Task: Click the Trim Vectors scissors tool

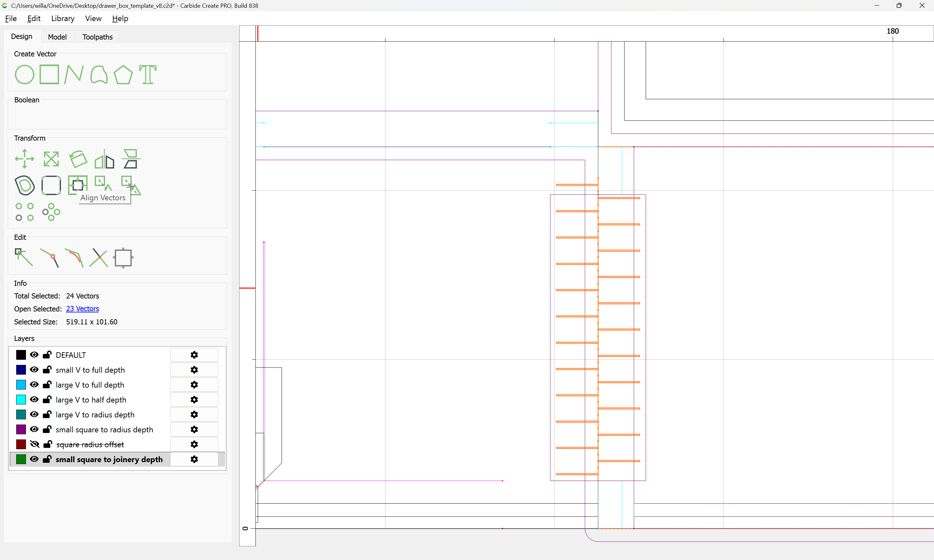Action: click(99, 258)
